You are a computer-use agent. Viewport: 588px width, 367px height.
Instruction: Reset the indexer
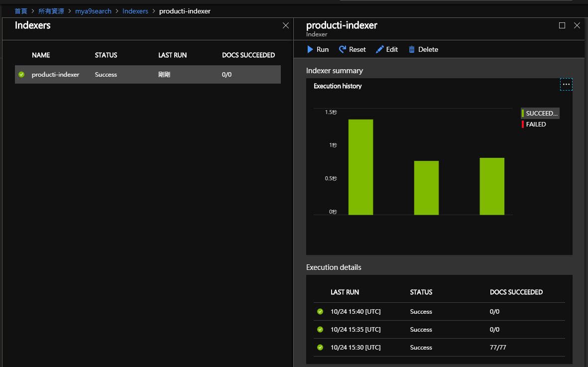(x=352, y=49)
